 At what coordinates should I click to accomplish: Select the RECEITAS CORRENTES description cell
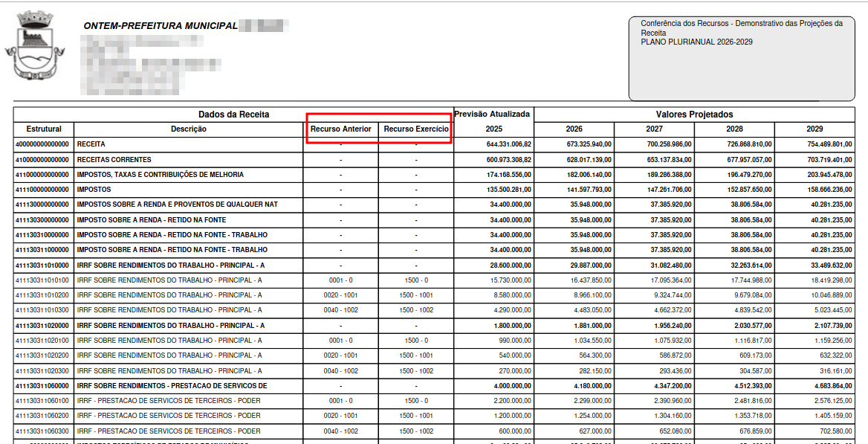114,160
